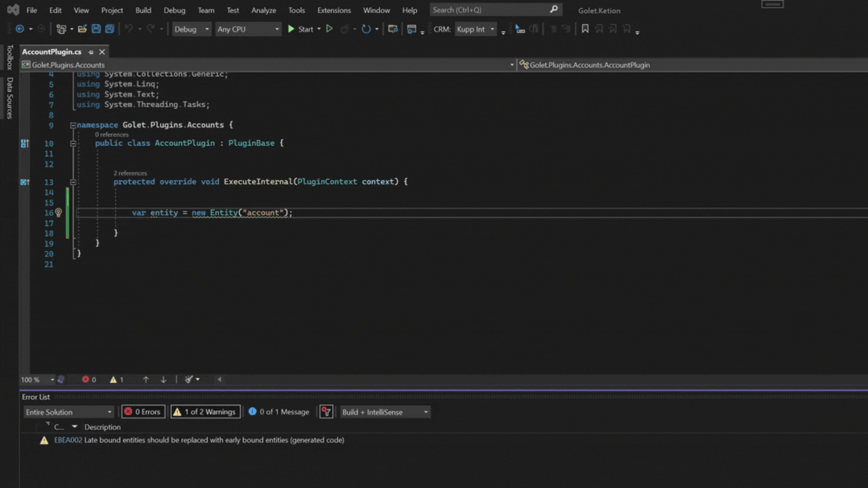This screenshot has height=488, width=868.
Task: Select the Undo icon
Action: [129, 29]
